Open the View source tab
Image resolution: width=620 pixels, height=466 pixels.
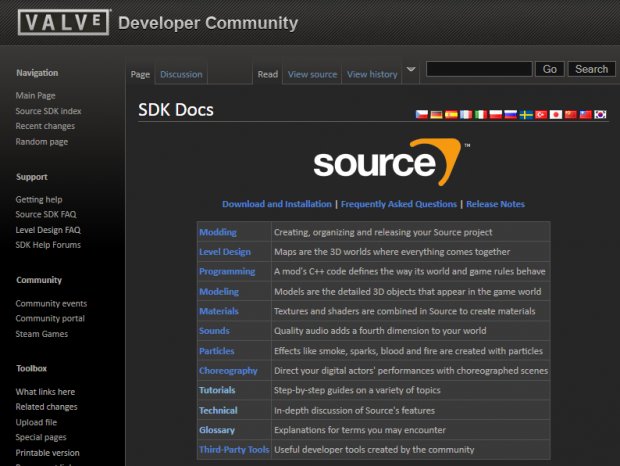pyautogui.click(x=312, y=74)
